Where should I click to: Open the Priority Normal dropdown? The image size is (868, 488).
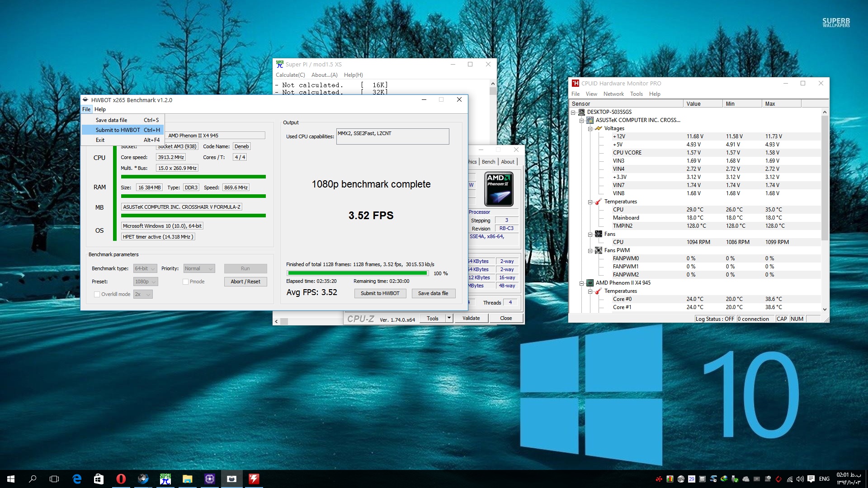(199, 268)
